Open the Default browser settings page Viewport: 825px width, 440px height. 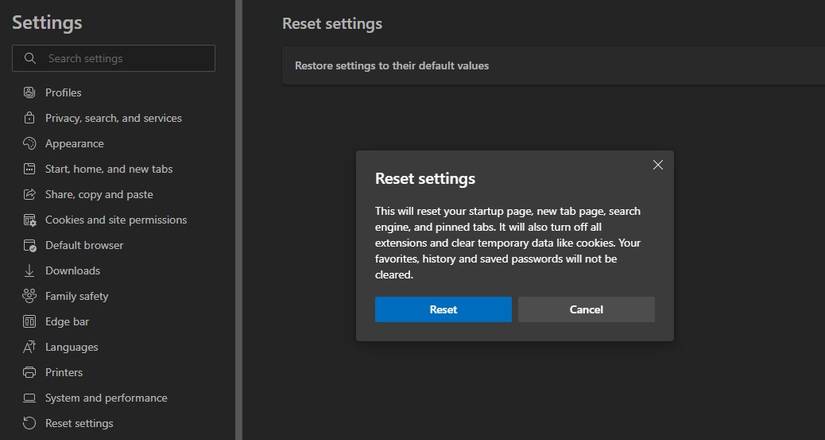84,245
